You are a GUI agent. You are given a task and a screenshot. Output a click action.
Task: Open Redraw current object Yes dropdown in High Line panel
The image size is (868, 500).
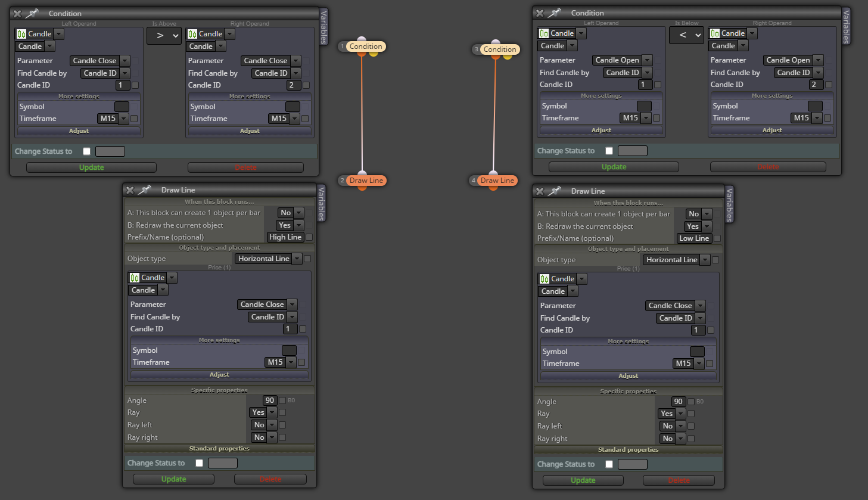click(x=290, y=225)
